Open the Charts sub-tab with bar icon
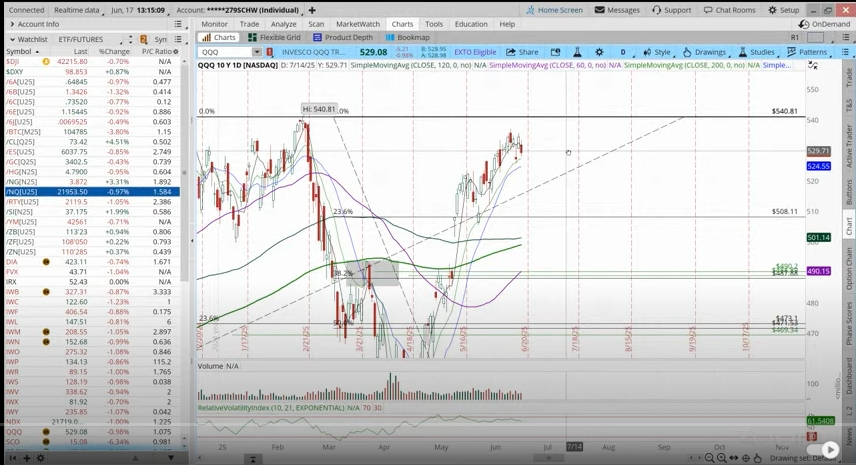The image size is (856, 465). [219, 37]
